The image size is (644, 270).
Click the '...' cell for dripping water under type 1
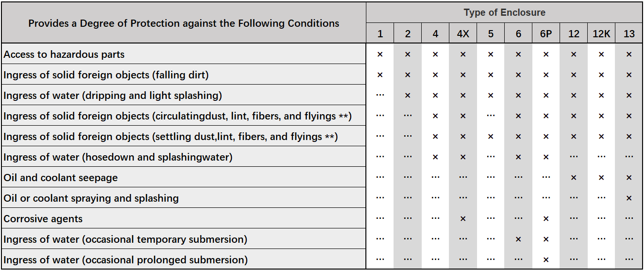pyautogui.click(x=380, y=95)
